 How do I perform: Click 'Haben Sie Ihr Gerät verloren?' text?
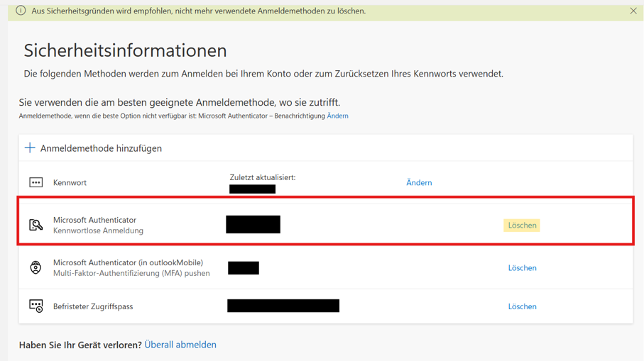[80, 345]
